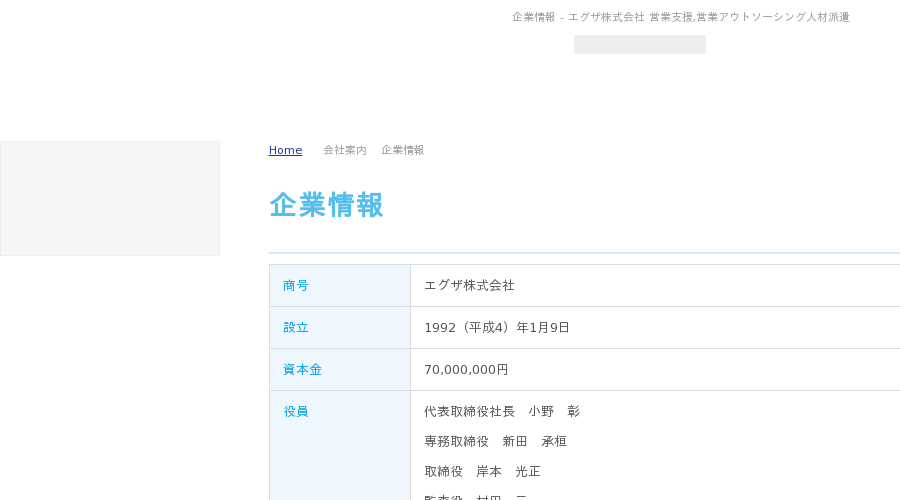Open the Home breadcrumb link
This screenshot has width=900, height=500.
point(285,150)
